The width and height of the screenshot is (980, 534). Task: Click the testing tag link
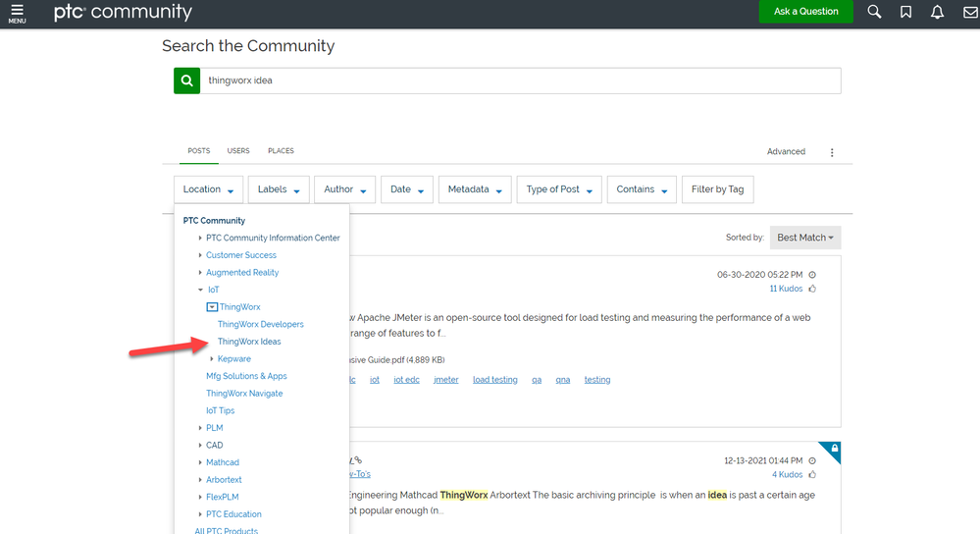coord(596,380)
